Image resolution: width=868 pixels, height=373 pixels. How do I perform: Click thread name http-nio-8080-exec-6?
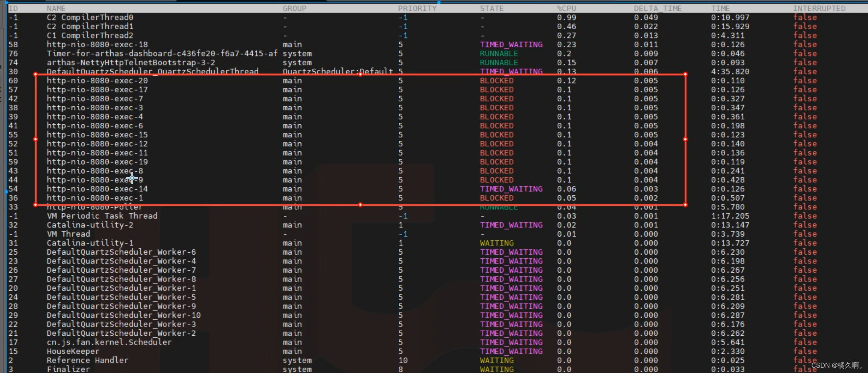click(95, 126)
